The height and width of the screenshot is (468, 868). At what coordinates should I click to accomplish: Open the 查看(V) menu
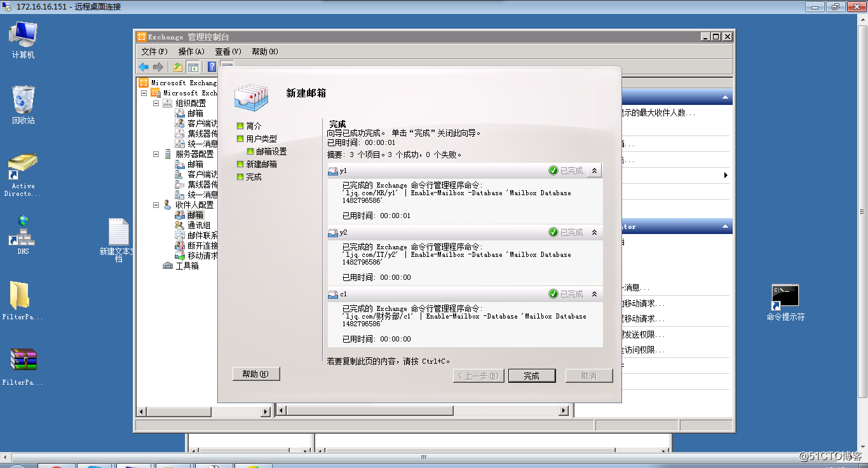tap(228, 52)
